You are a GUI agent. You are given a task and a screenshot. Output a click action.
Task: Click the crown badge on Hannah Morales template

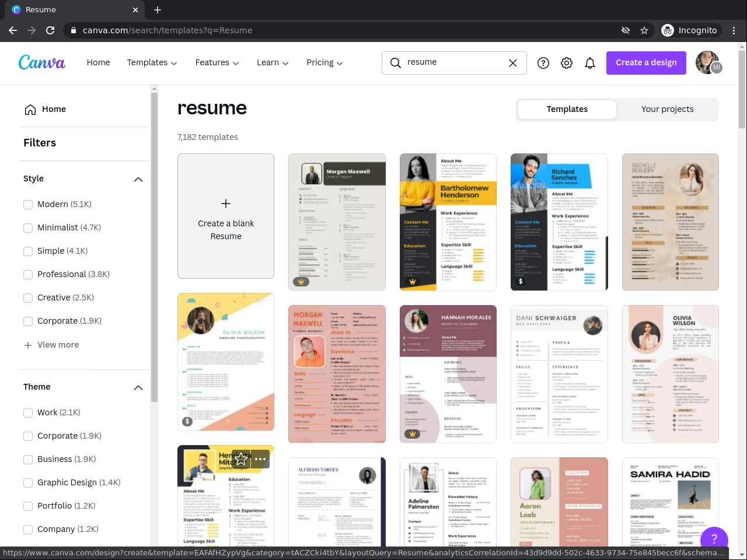click(413, 434)
